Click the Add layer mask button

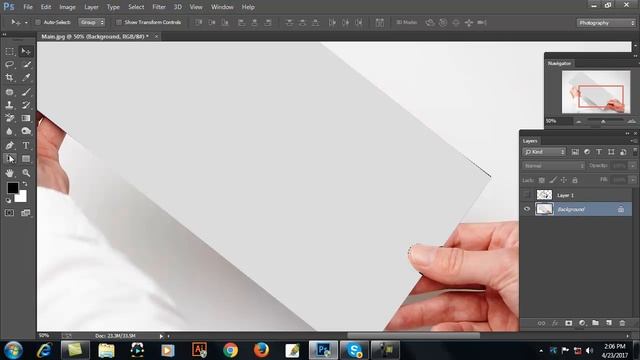pyautogui.click(x=569, y=323)
